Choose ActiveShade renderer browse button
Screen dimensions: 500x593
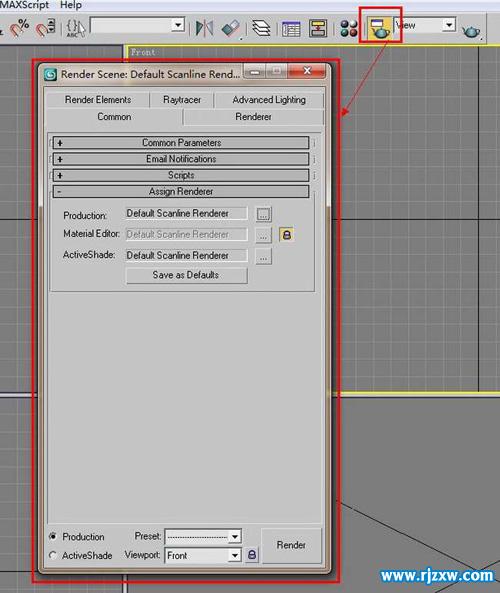point(263,256)
